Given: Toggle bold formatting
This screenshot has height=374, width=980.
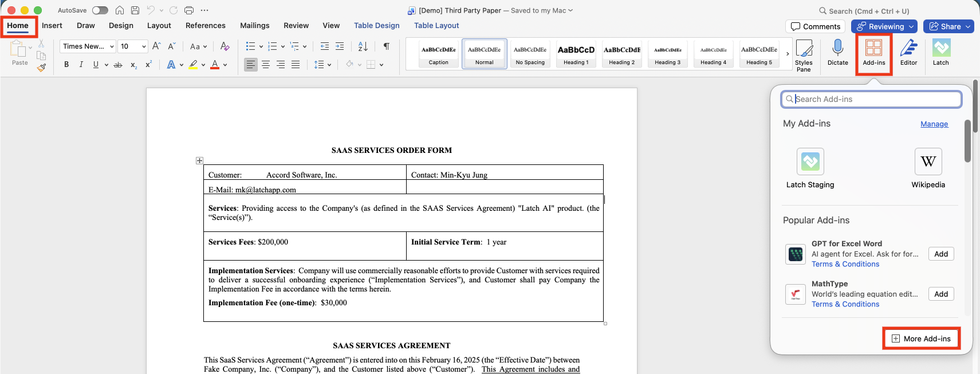Looking at the screenshot, I should 66,65.
